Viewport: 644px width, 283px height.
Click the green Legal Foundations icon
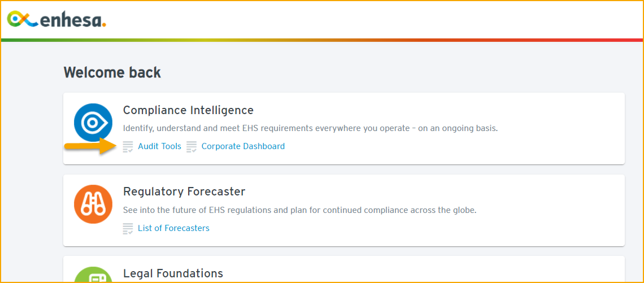point(93,275)
